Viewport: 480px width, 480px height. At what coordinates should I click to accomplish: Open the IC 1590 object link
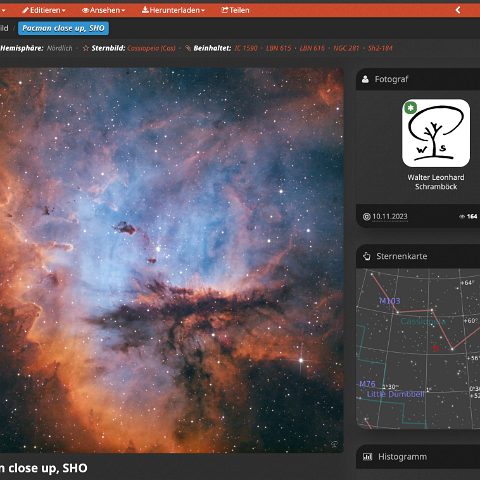point(246,48)
